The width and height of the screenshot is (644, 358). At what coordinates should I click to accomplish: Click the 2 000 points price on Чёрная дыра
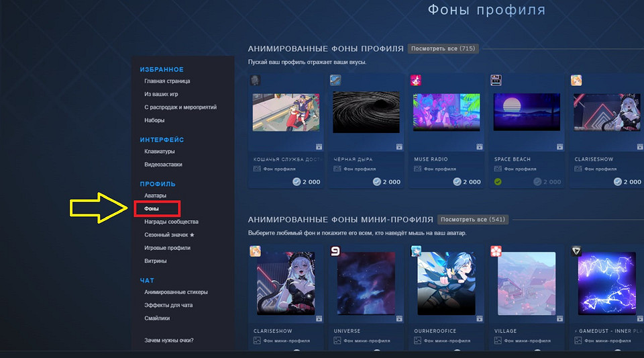tap(386, 181)
